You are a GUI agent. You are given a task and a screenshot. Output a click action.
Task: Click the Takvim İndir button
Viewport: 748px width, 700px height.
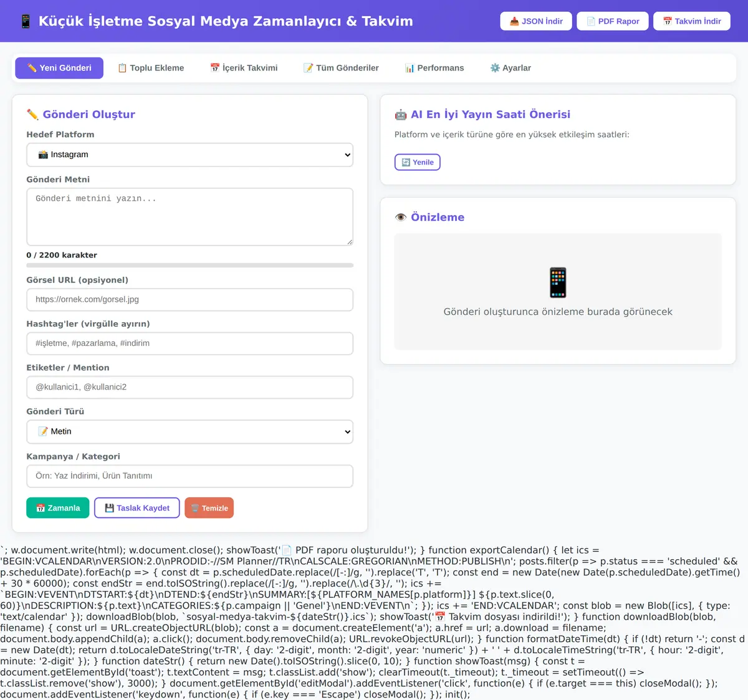pyautogui.click(x=692, y=21)
